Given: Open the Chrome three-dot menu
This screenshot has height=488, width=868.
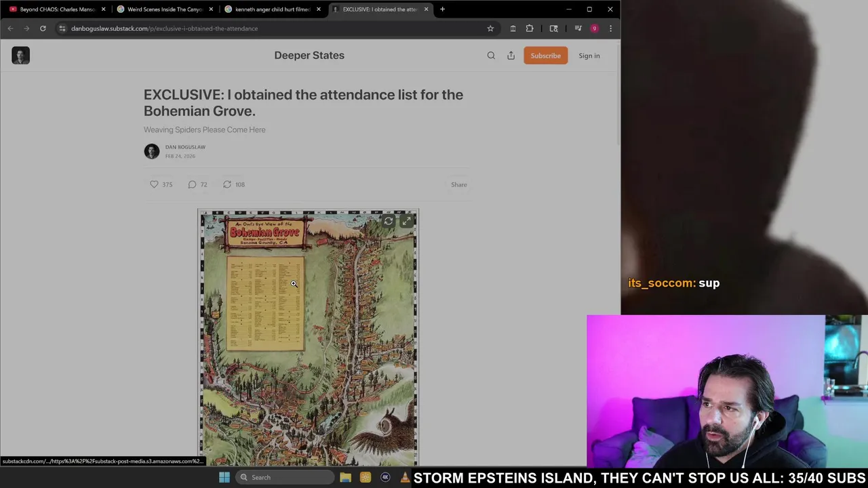Looking at the screenshot, I should 610,28.
